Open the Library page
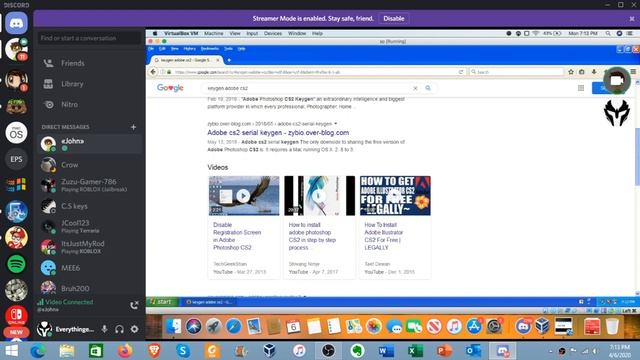 [90, 84]
